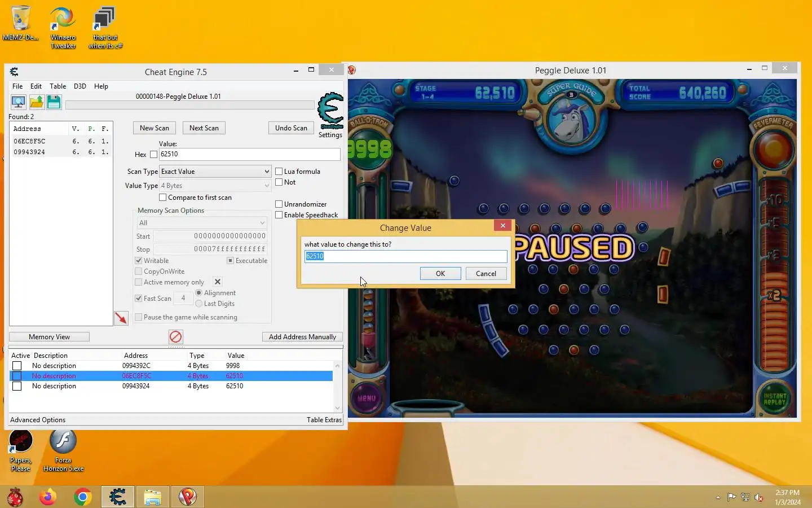812x508 pixels.
Task: Click Chrome in the taskbar
Action: tap(83, 497)
